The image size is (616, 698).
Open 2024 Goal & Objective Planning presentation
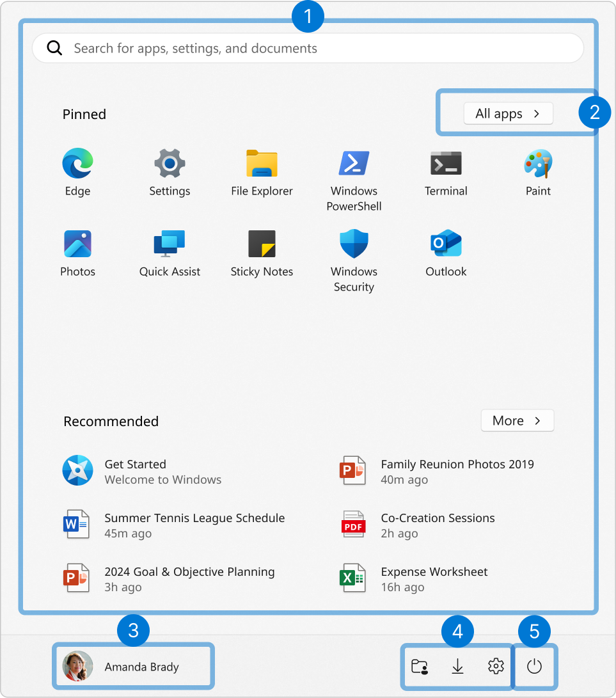(169, 579)
